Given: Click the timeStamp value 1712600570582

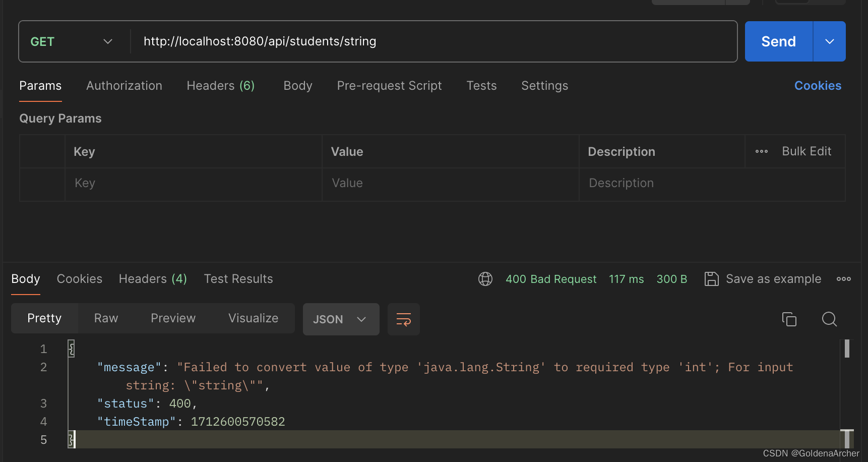Looking at the screenshot, I should tap(238, 422).
